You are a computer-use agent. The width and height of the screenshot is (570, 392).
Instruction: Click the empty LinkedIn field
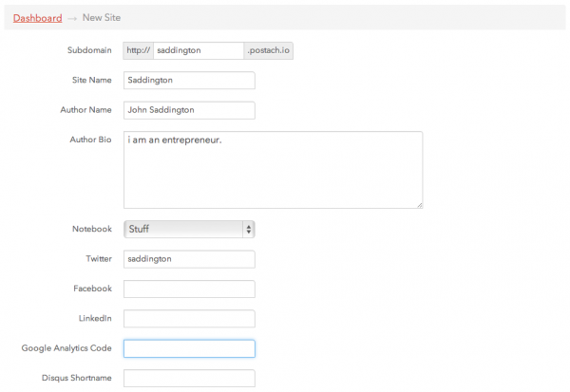(189, 319)
